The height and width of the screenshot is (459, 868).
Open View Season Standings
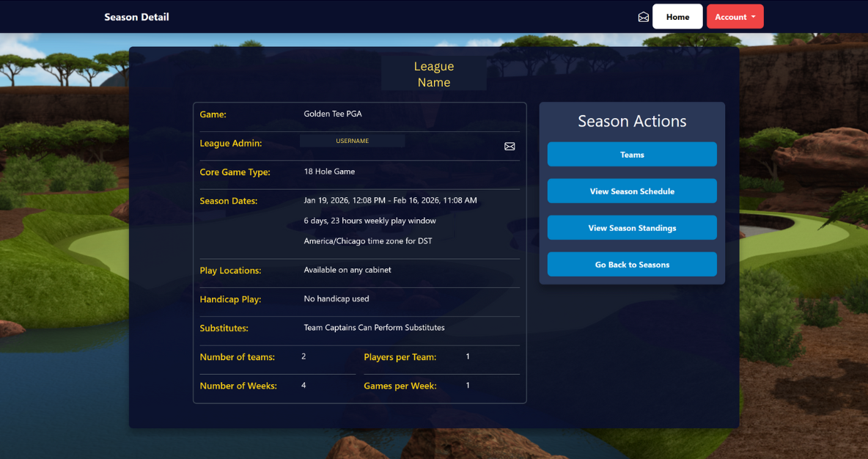(x=632, y=228)
